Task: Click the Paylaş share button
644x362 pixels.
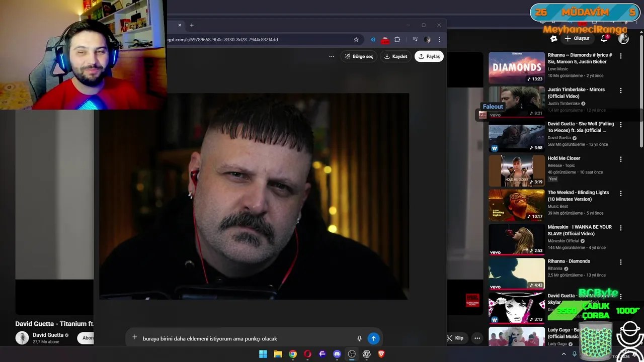Action: click(429, 56)
